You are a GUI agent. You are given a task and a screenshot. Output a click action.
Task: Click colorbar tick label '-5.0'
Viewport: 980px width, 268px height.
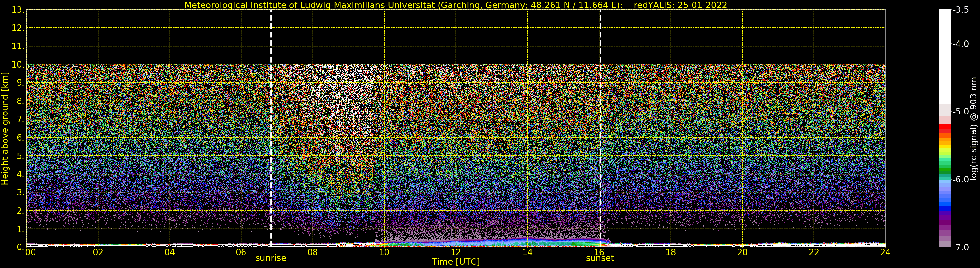[x=960, y=111]
